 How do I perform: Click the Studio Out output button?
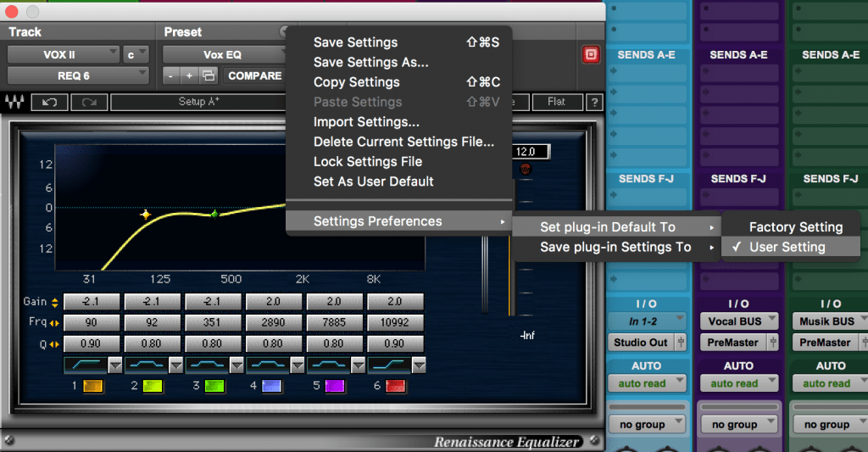[641, 343]
